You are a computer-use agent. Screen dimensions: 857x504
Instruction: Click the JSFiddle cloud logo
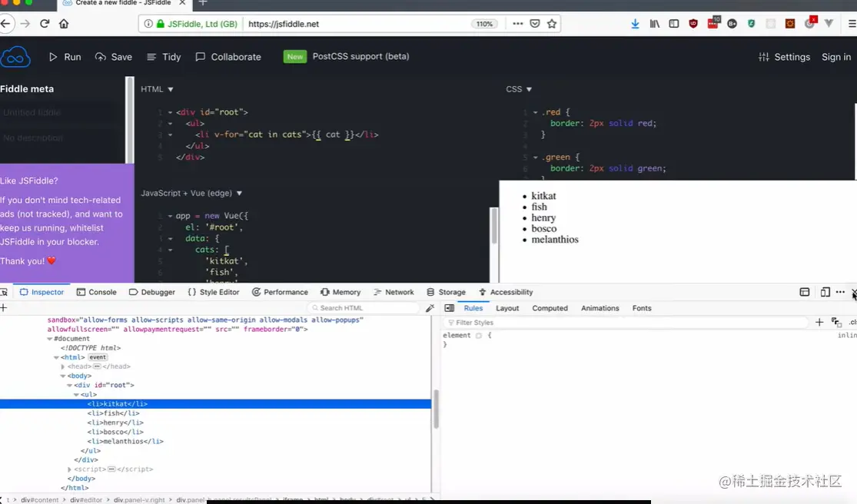[x=15, y=57]
